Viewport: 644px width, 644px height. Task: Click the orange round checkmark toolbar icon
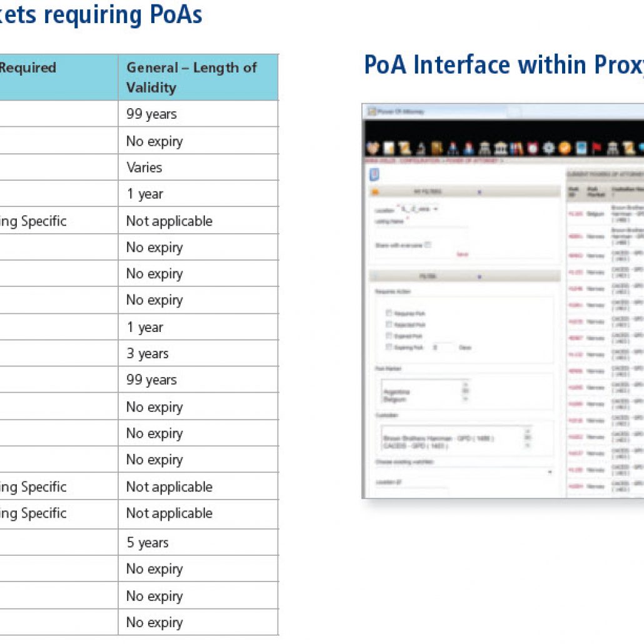point(565,148)
